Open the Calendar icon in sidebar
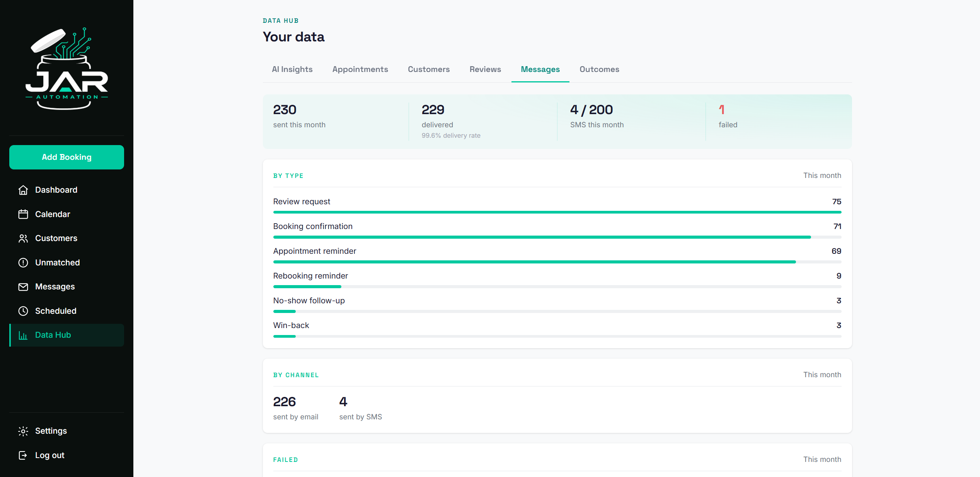This screenshot has height=477, width=980. coord(23,214)
